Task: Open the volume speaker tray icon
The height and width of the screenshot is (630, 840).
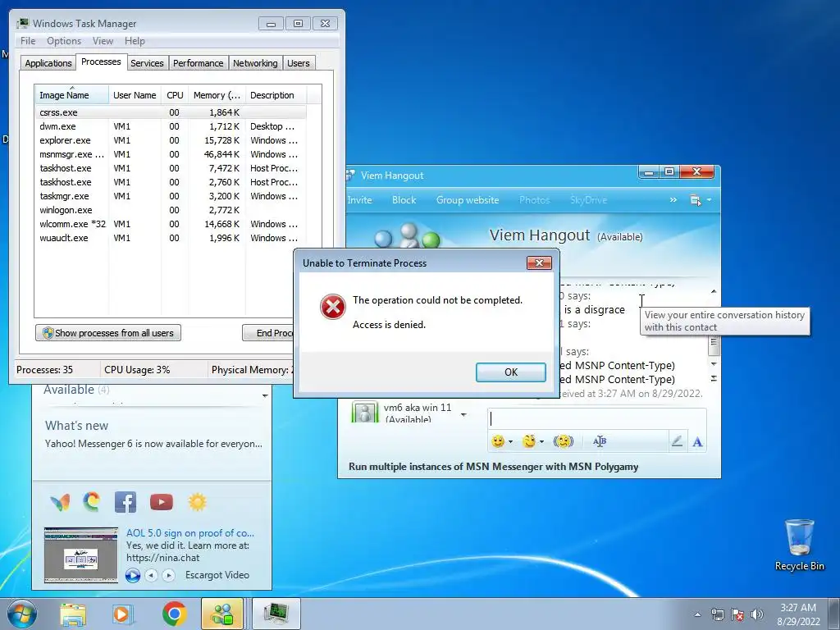Action: [757, 614]
